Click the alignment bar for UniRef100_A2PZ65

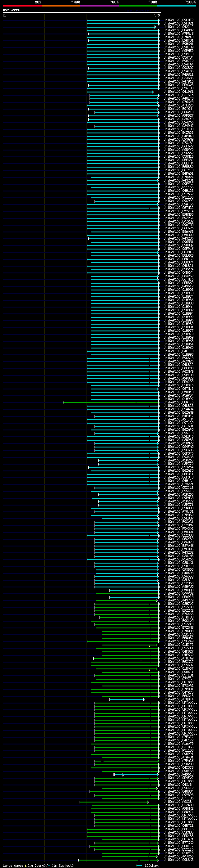tap(128, 461)
